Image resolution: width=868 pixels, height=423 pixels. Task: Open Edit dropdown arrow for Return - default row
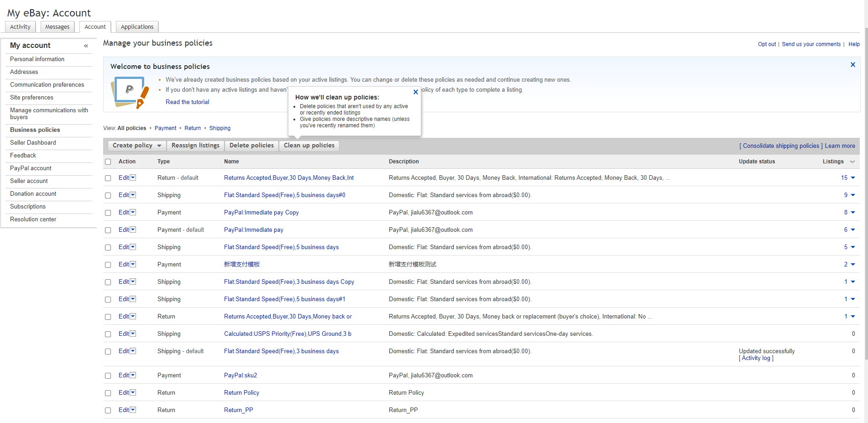(x=133, y=178)
